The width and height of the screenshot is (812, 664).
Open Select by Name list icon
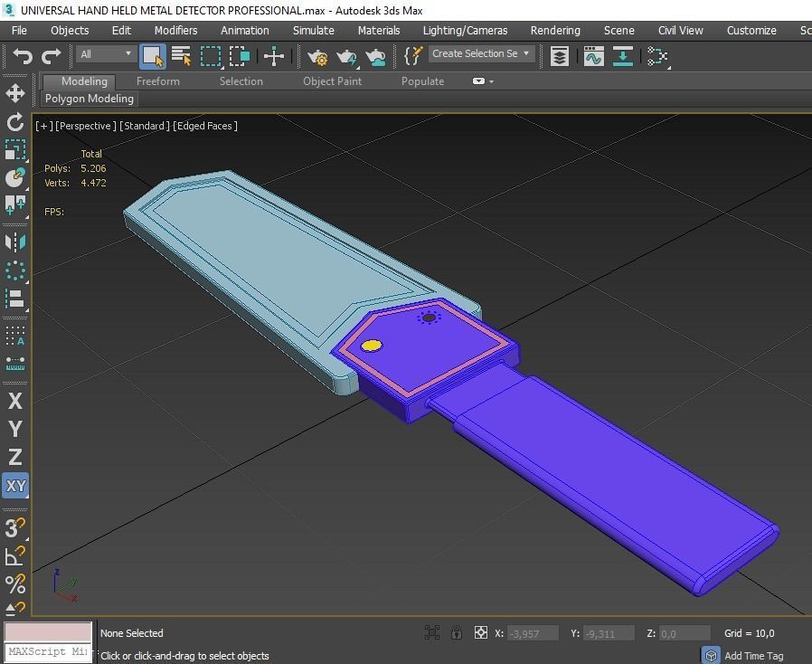pos(181,56)
